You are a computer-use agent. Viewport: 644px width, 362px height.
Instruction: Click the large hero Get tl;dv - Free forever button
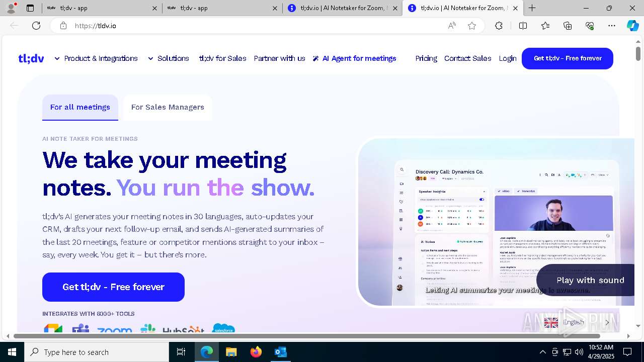click(113, 287)
